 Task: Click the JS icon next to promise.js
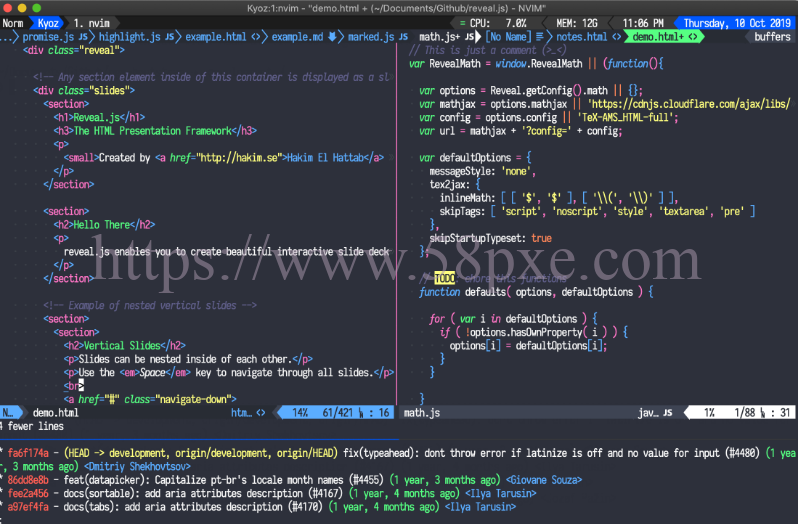point(83,37)
